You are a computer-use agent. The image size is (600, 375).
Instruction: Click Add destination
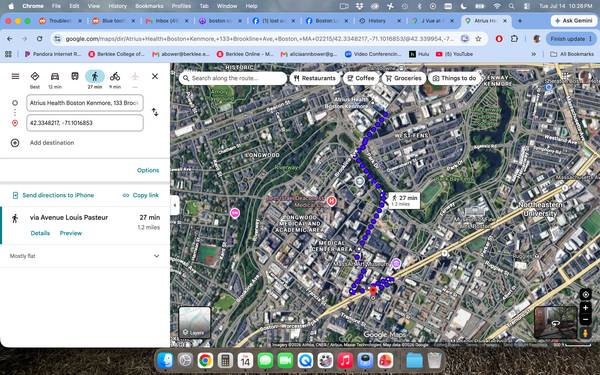[x=52, y=143]
